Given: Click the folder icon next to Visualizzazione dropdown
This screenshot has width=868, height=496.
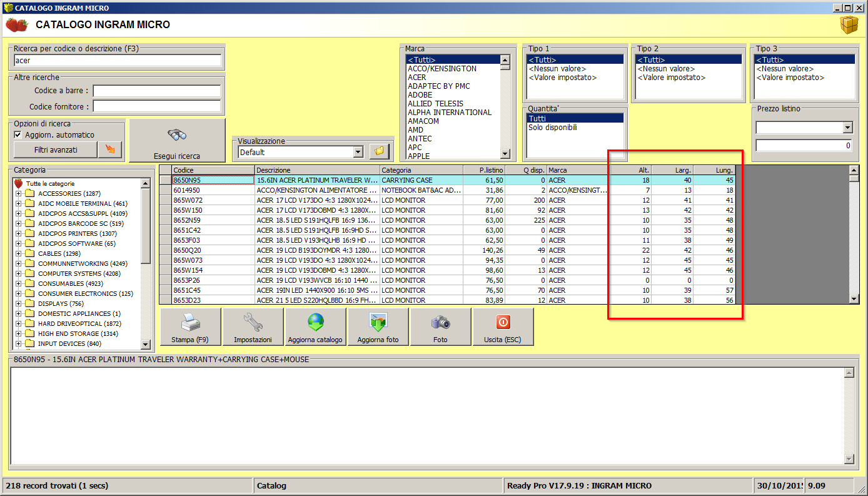Looking at the screenshot, I should coord(379,151).
